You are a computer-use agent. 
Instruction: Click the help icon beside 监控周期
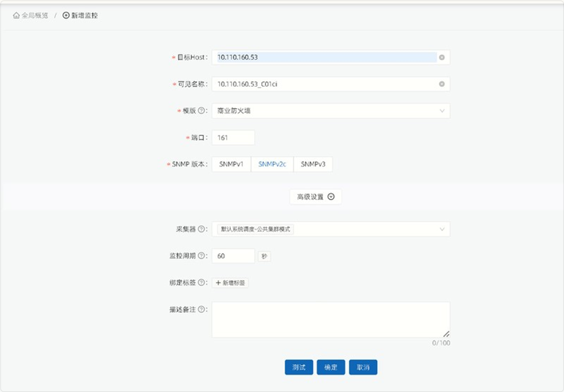(x=202, y=256)
